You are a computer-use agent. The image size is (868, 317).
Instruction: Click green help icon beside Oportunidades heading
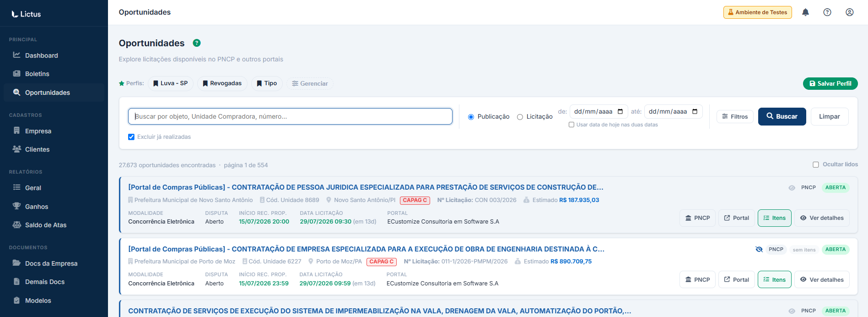coord(197,43)
